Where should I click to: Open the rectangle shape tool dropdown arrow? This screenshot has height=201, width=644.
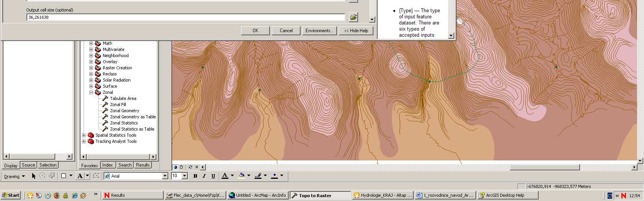[71, 176]
